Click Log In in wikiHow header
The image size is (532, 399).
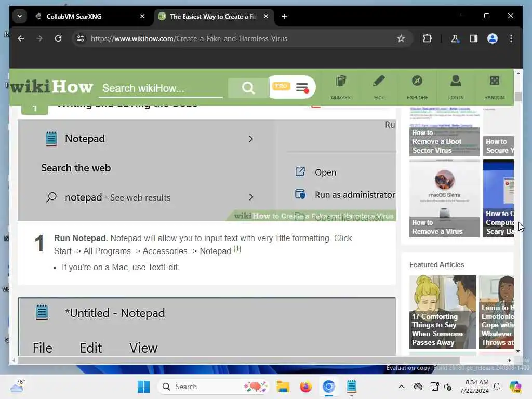tap(456, 87)
